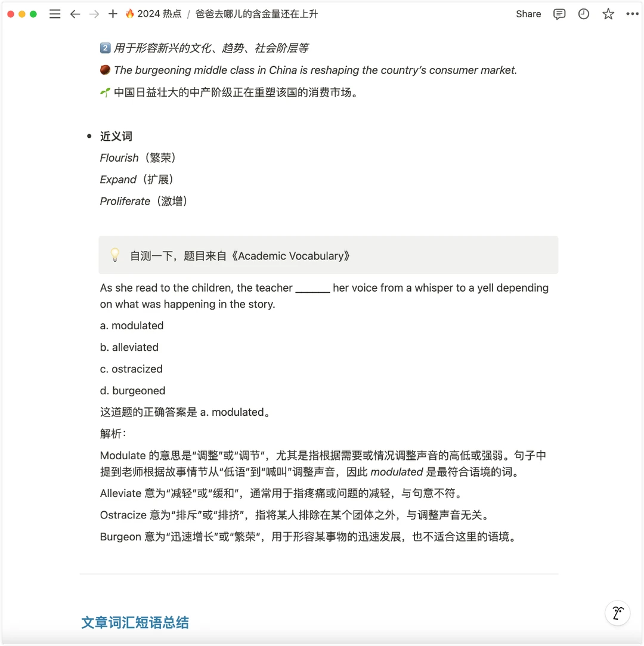Click the number 2 emoji icon
This screenshot has height=646, width=644.
tap(105, 48)
